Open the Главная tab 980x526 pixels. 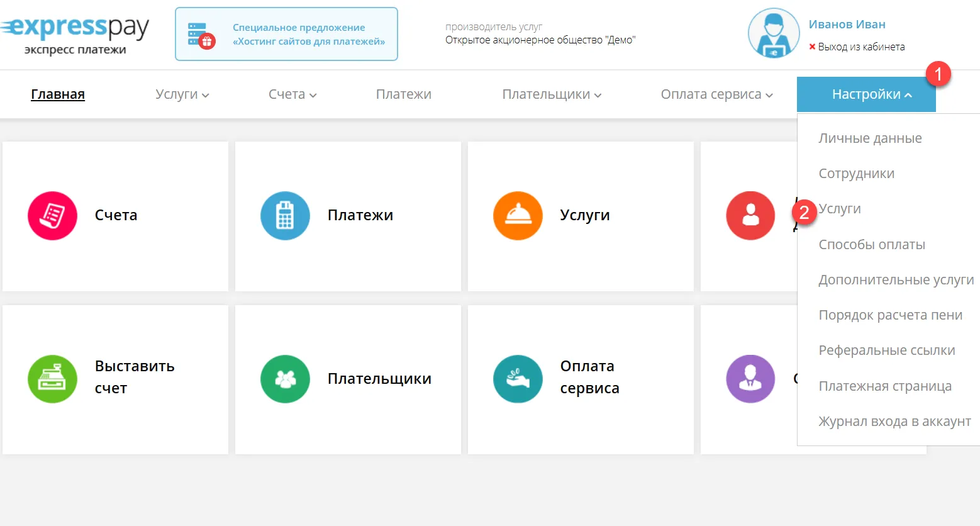pyautogui.click(x=57, y=94)
